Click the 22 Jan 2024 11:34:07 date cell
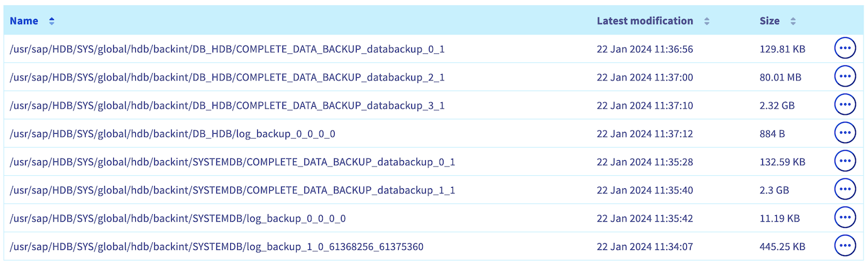The width and height of the screenshot is (868, 265). (645, 247)
